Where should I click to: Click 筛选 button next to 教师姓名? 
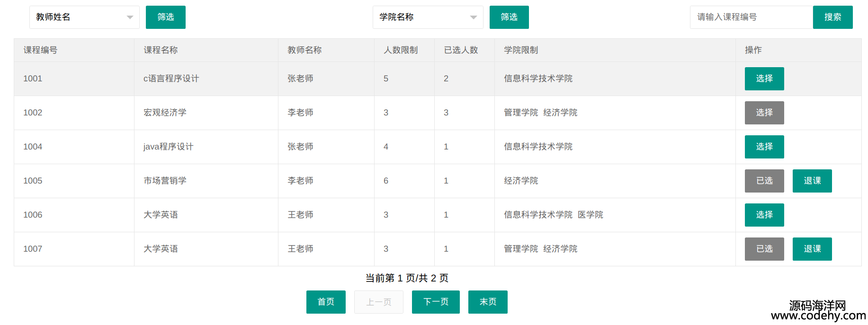point(165,18)
